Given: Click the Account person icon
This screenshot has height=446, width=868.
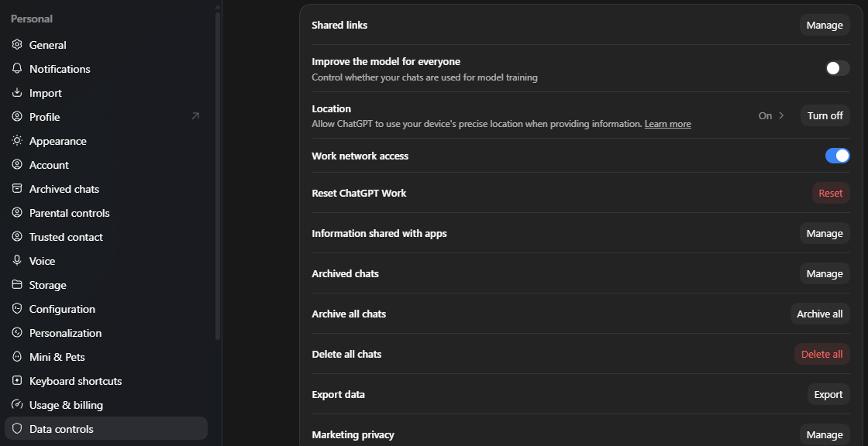Looking at the screenshot, I should [x=17, y=165].
